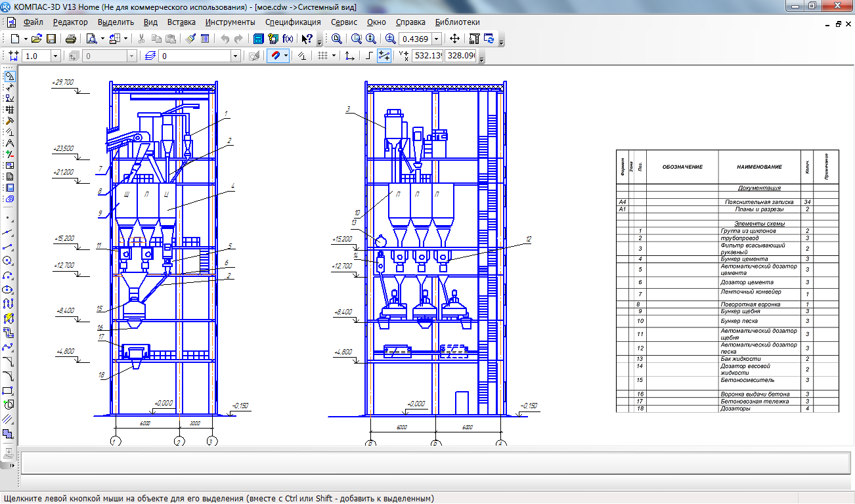Activate context help pointer icon
The height and width of the screenshot is (504, 855).
(307, 39)
